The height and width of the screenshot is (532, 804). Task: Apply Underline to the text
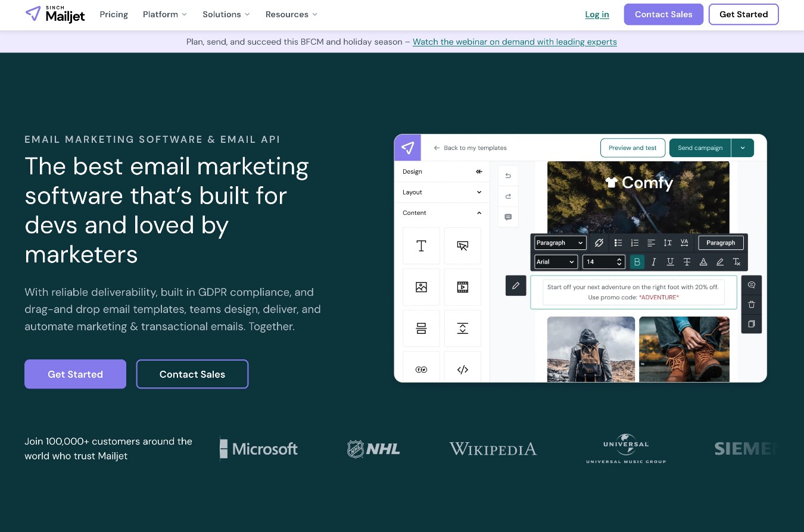click(670, 262)
